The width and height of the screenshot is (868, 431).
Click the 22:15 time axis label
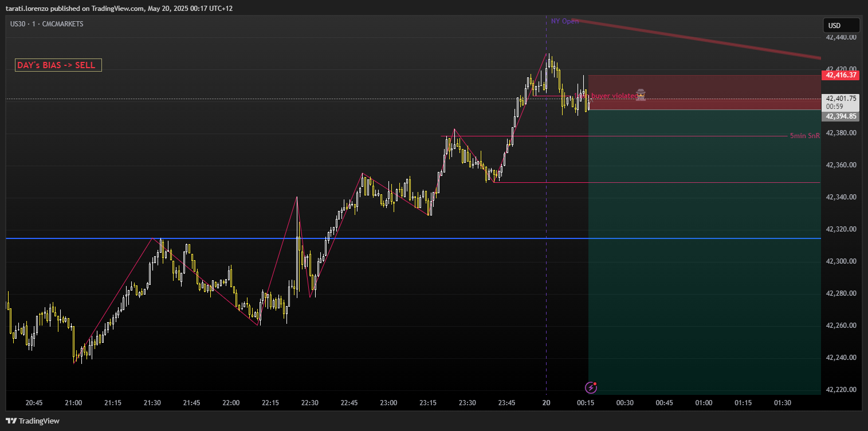click(270, 403)
